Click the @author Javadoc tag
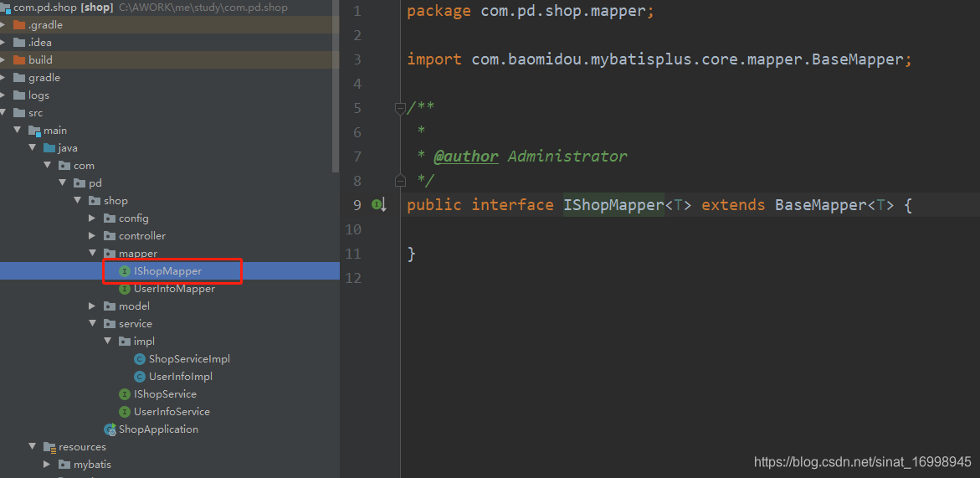This screenshot has height=478, width=980. 466,157
